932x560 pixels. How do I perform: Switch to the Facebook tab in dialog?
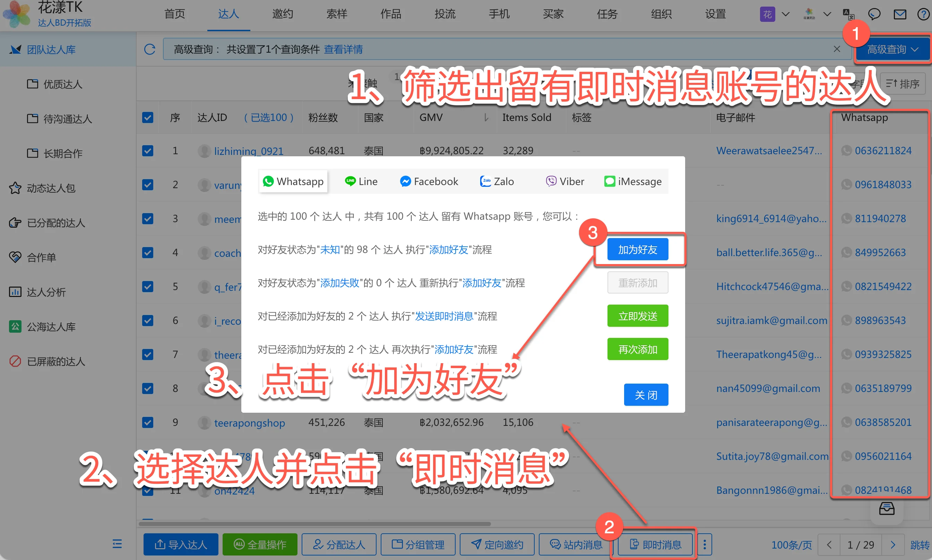tap(429, 182)
